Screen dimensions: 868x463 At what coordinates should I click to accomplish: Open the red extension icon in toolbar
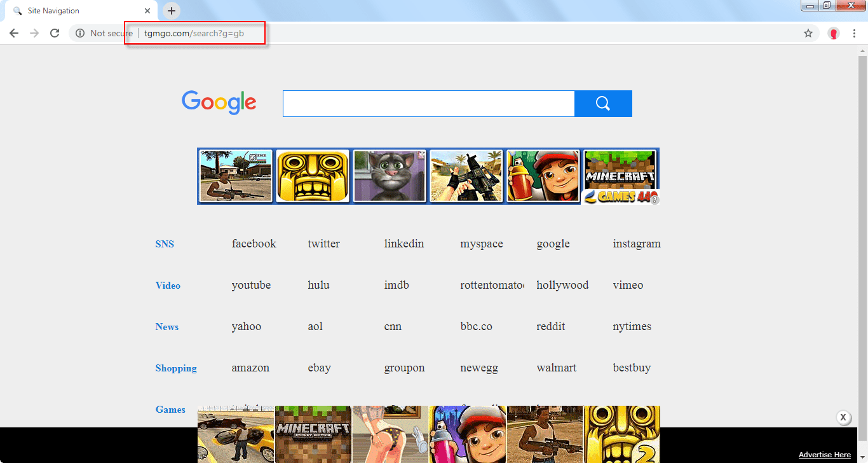(x=834, y=33)
